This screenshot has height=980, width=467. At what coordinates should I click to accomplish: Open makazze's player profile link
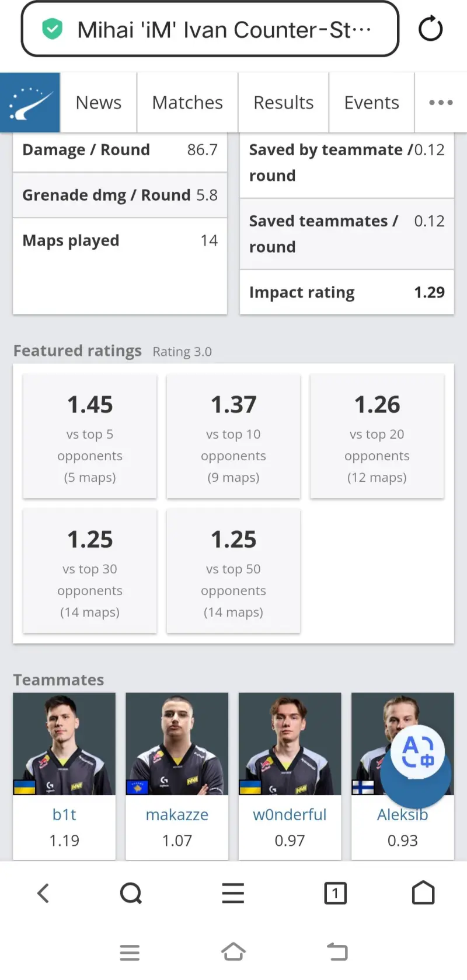click(177, 814)
